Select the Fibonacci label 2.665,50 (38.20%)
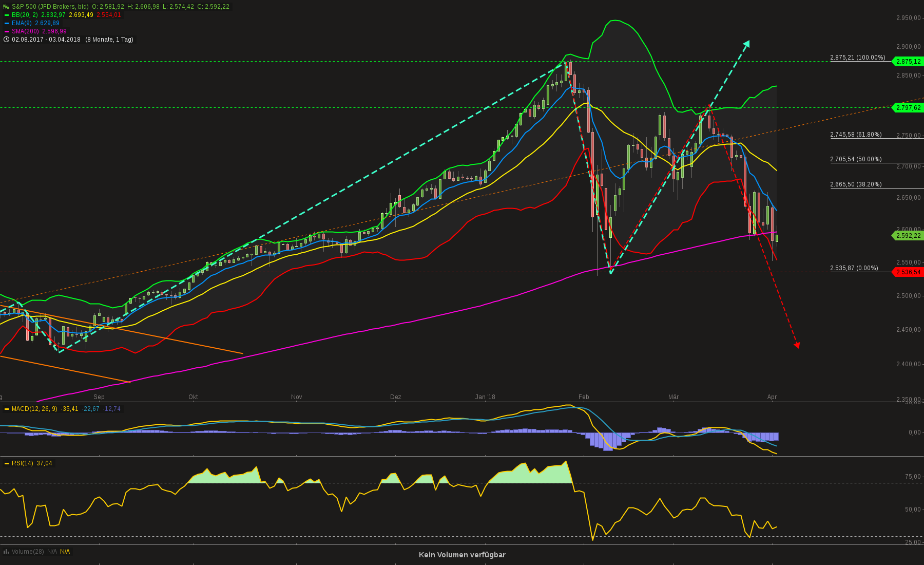924x565 pixels. click(x=856, y=184)
